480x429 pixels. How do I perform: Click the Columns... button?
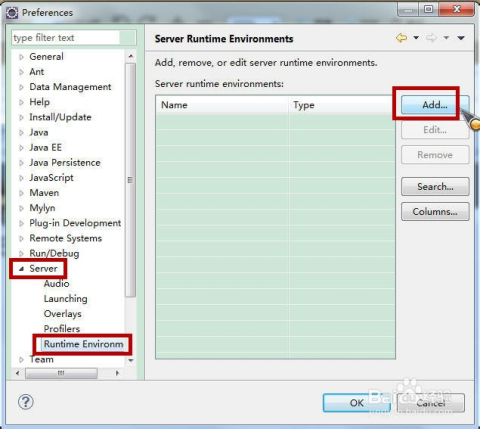435,211
